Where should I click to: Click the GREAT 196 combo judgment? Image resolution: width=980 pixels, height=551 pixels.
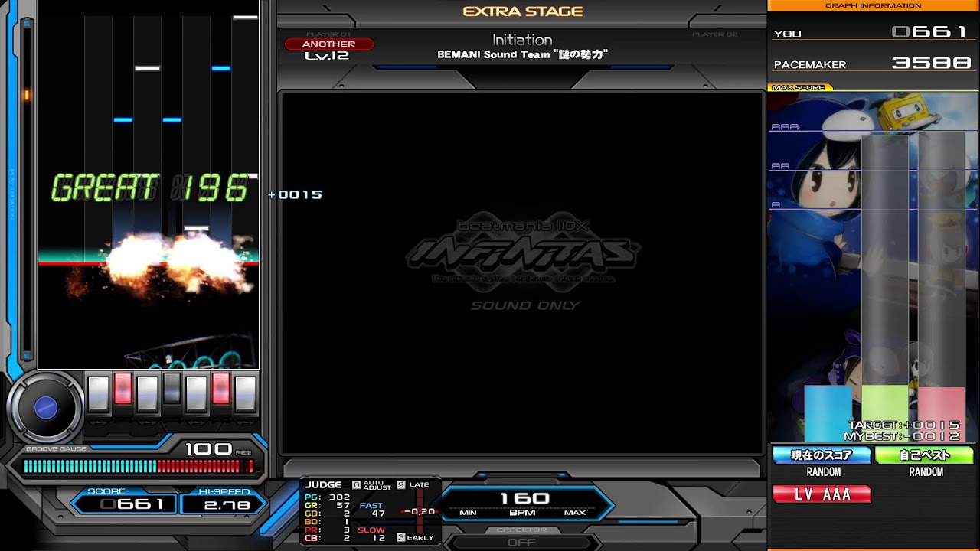[x=150, y=188]
